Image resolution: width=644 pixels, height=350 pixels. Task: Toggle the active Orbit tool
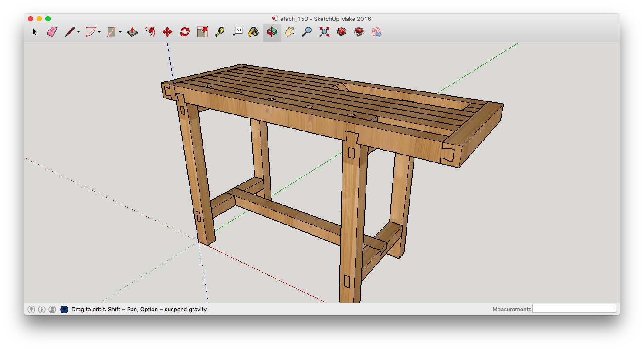pos(272,32)
